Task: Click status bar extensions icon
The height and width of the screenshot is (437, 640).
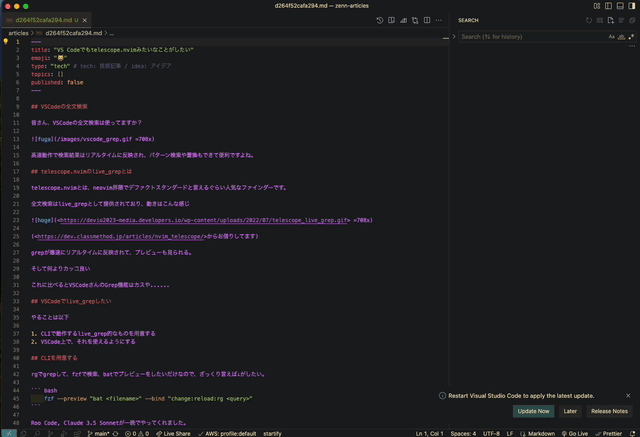Action: 77,433
